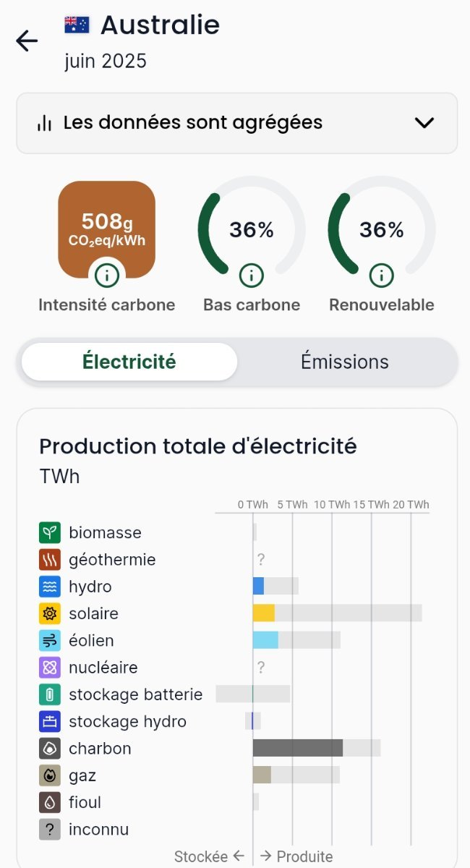Tap the hydro water icon
The width and height of the screenshot is (470, 868).
coord(49,587)
